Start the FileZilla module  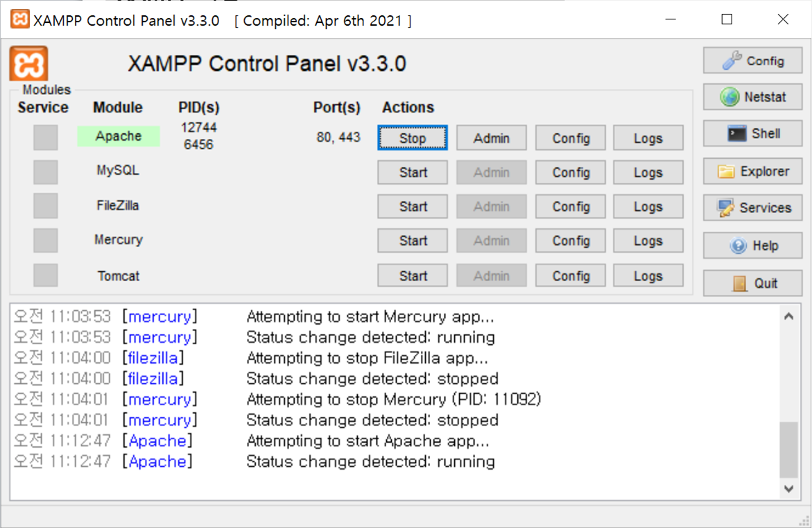(x=412, y=206)
